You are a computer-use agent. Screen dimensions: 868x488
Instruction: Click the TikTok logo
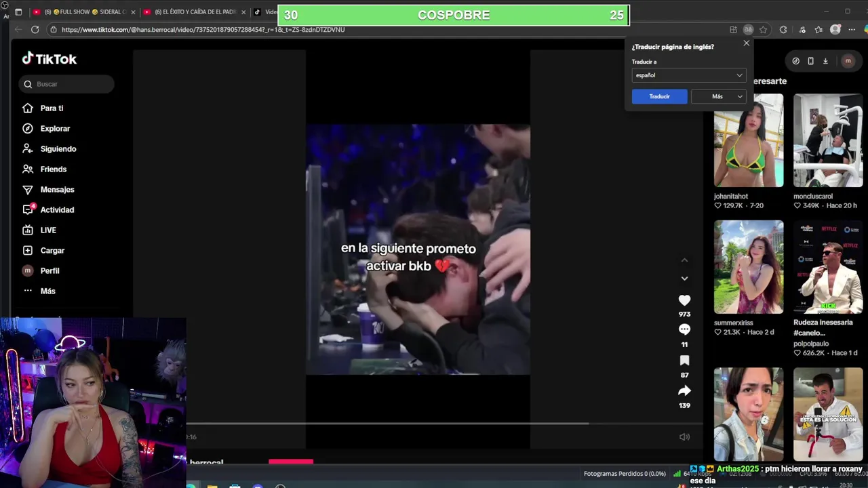50,59
